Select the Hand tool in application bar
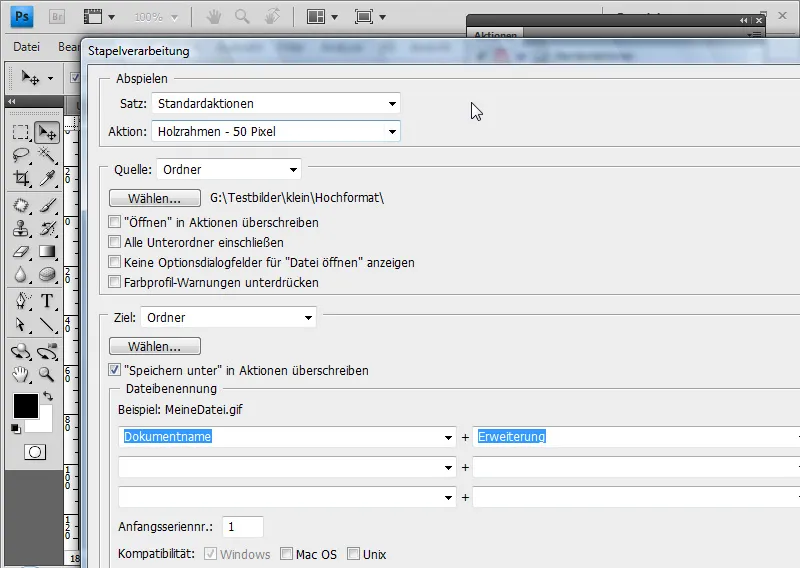Image resolution: width=800 pixels, height=568 pixels. 213,17
